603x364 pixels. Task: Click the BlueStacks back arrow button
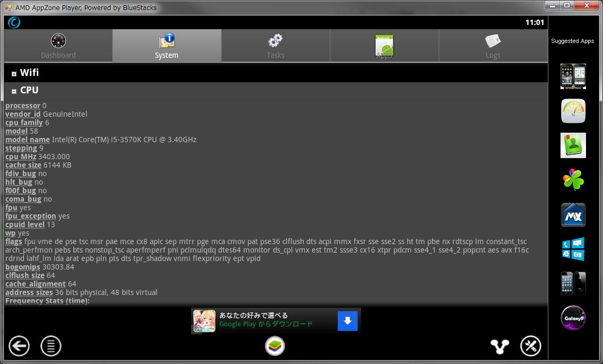pos(19,346)
